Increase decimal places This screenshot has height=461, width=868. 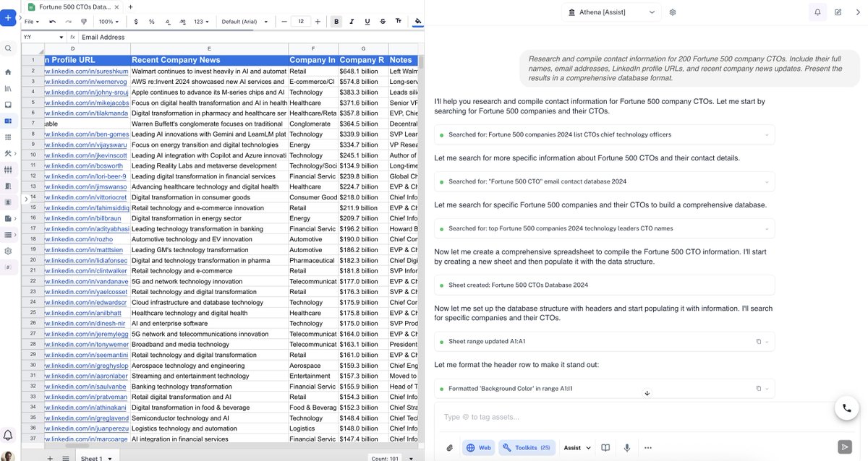183,22
